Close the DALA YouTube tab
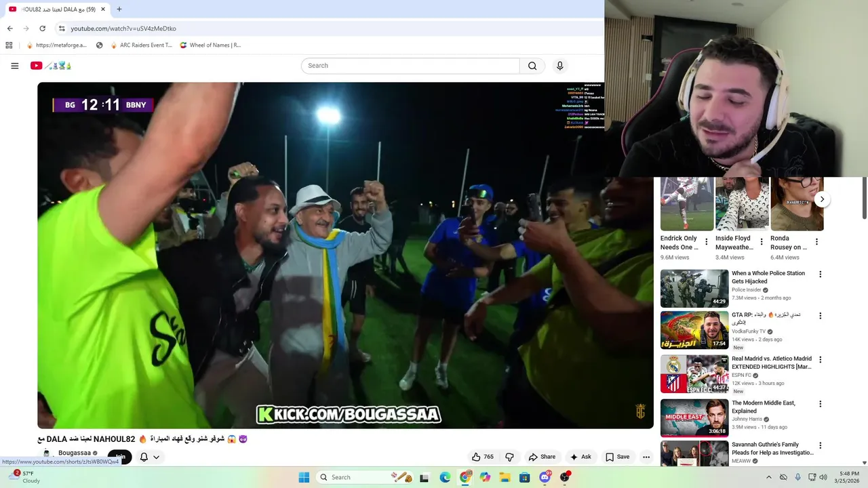Image resolution: width=868 pixels, height=488 pixels. pyautogui.click(x=103, y=9)
